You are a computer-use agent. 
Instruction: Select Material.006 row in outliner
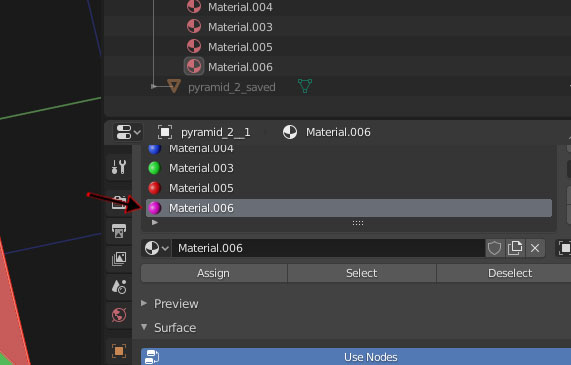(x=337, y=67)
